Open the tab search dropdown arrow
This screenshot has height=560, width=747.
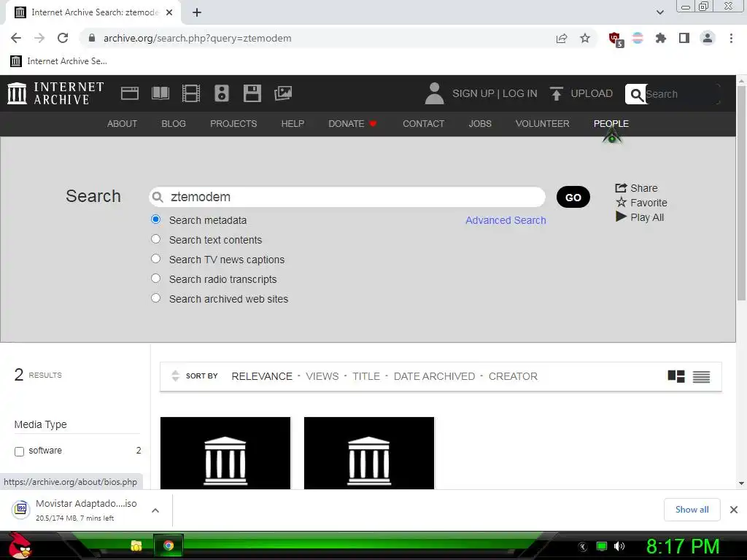pyautogui.click(x=659, y=12)
